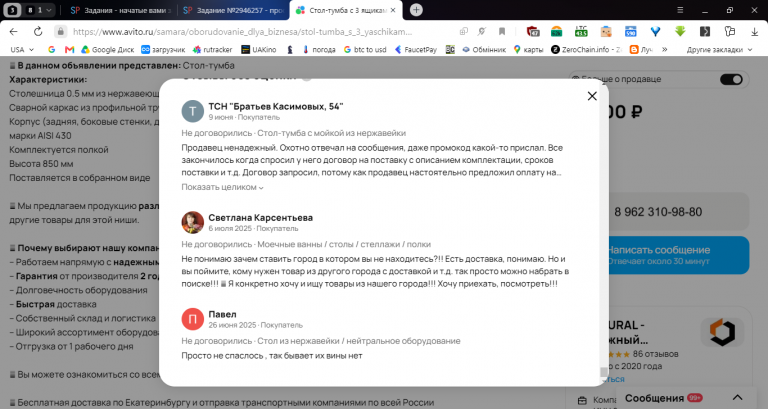Click the blue calendar extension icon
The width and height of the screenshot is (768, 409).
point(630,31)
